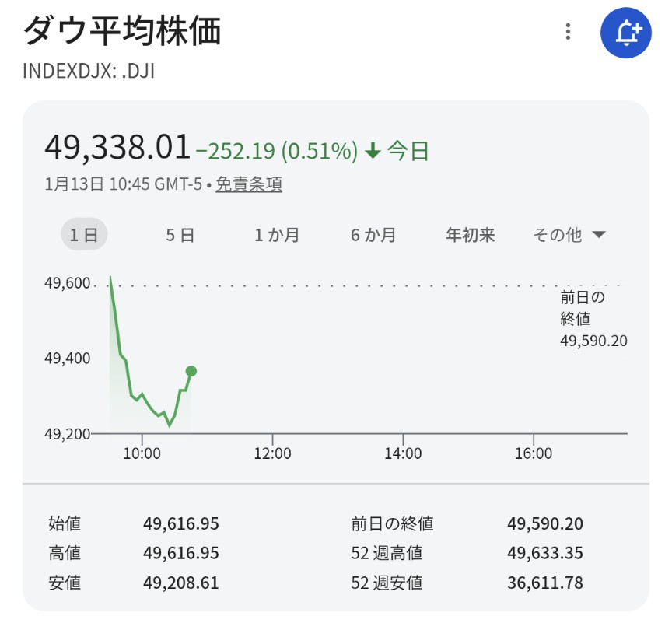This screenshot has height=630, width=672.
Task: Click the 始値 opening price row
Action: (x=65, y=524)
